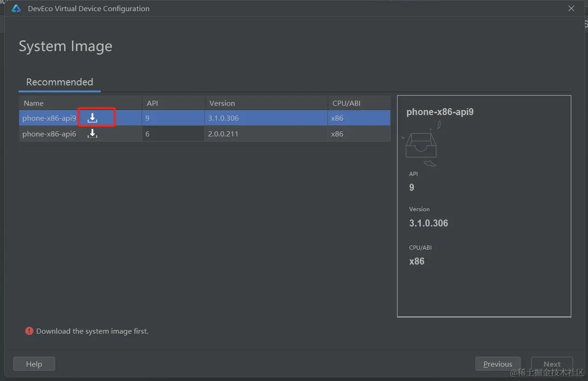Click x86 cell in phone-x86-api9 row
Viewport: 588px width, 381px height.
click(359, 118)
